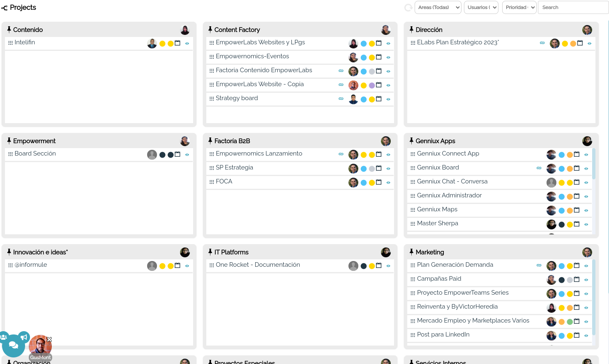Click blue status dot on EmpowerLabs Websites y LPgs
Viewport: 609px width, 364px height.
[364, 43]
